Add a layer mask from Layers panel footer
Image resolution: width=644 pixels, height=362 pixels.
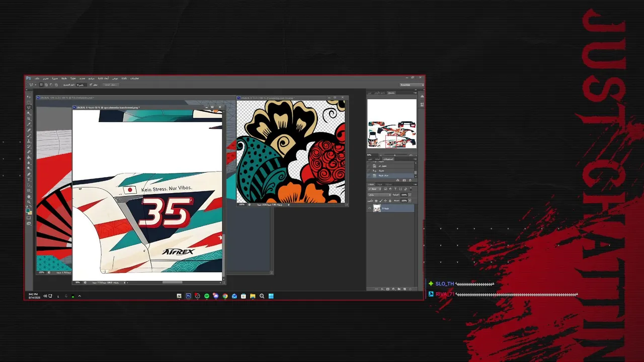coord(389,289)
